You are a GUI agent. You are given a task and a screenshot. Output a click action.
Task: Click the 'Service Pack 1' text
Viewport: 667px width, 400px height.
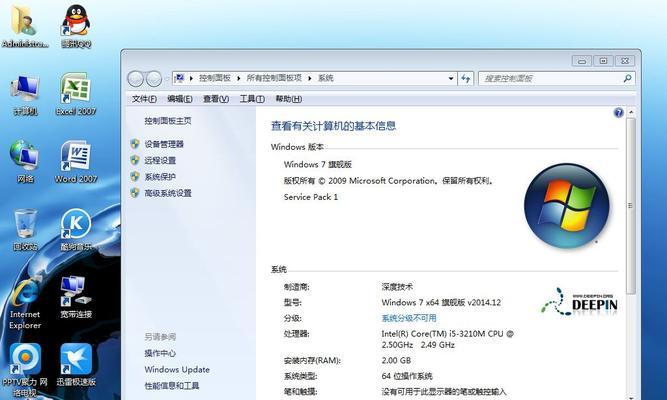[311, 197]
